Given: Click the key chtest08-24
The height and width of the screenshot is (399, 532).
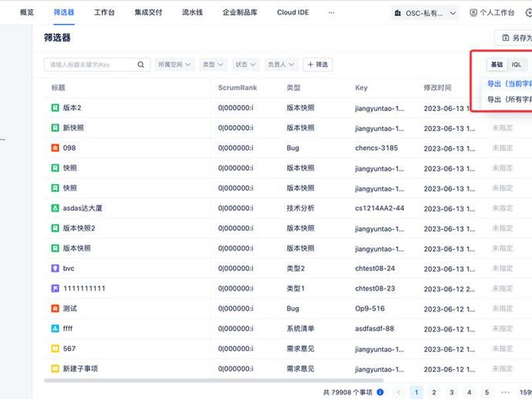Looking at the screenshot, I should click(x=375, y=269).
